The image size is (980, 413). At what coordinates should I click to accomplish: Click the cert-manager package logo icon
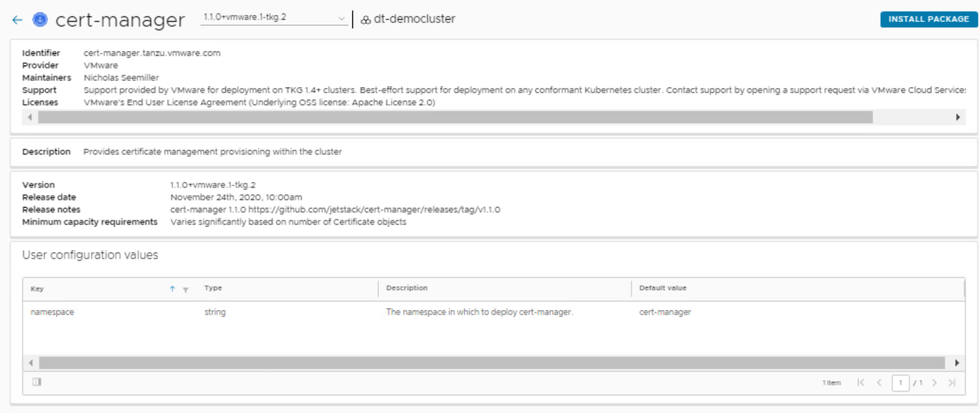pyautogui.click(x=40, y=20)
